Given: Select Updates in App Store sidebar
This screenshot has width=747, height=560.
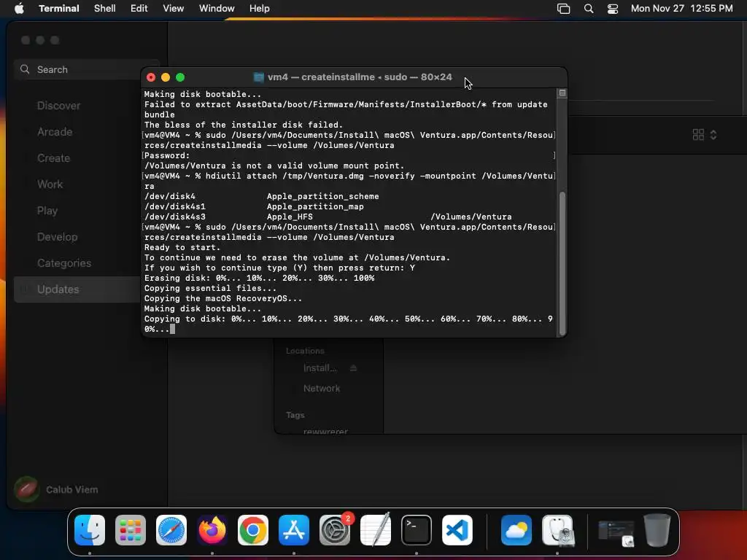Looking at the screenshot, I should (x=77, y=289).
